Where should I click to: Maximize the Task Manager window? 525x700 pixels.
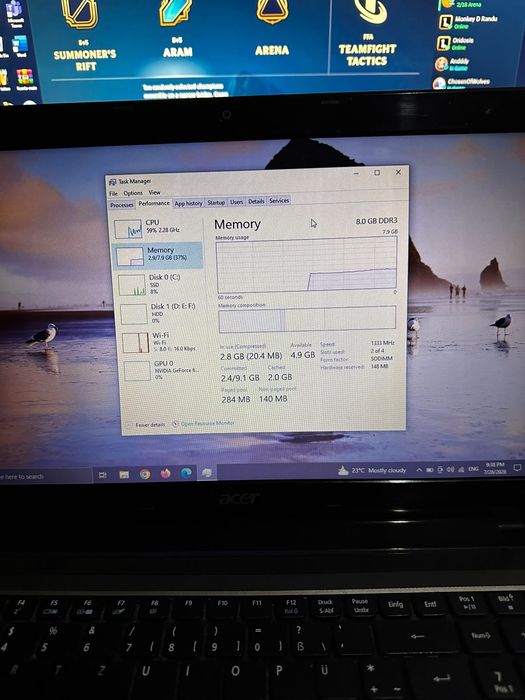(x=377, y=173)
